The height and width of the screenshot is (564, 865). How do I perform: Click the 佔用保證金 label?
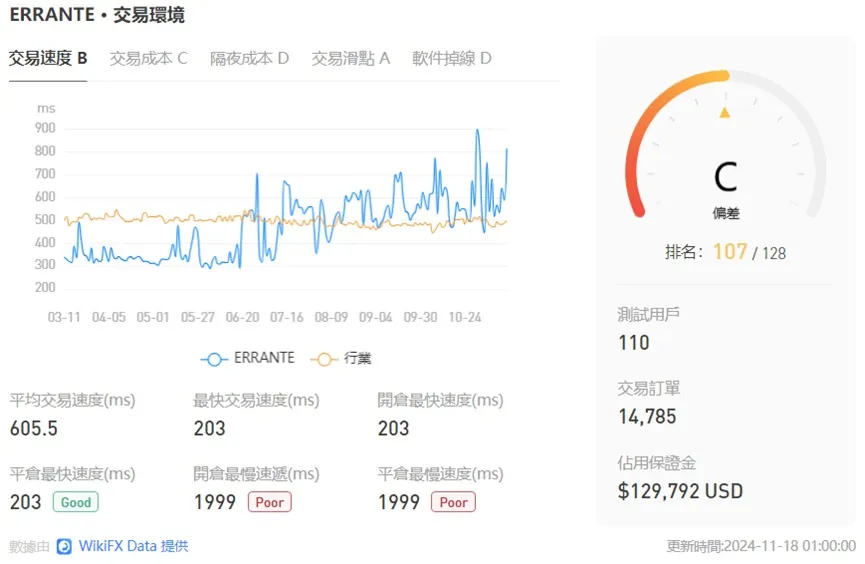(x=656, y=462)
